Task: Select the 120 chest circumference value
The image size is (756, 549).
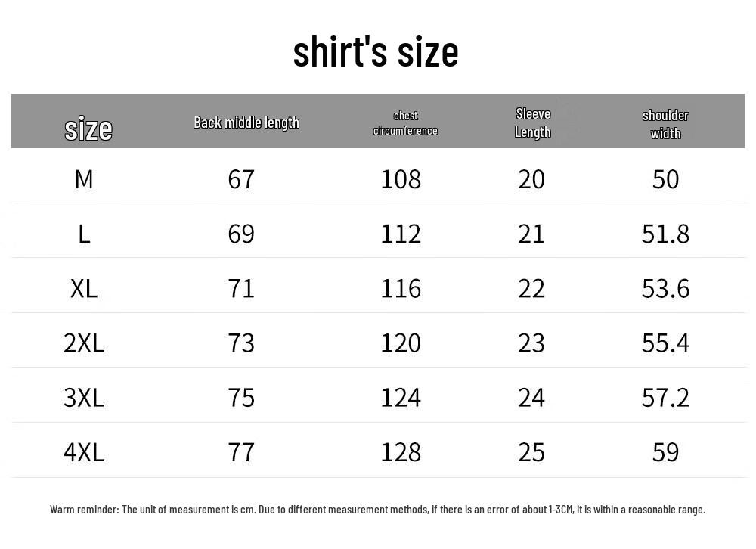Action: coord(401,343)
